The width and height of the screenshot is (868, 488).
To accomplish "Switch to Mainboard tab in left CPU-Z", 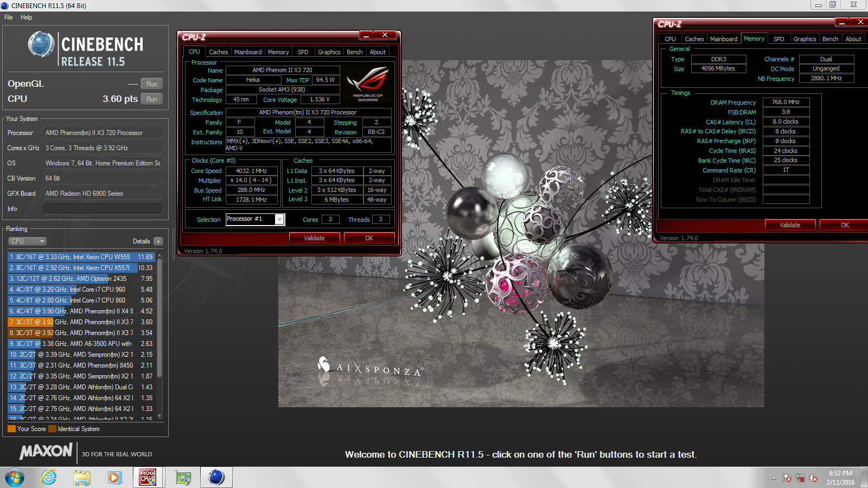I will tap(248, 52).
